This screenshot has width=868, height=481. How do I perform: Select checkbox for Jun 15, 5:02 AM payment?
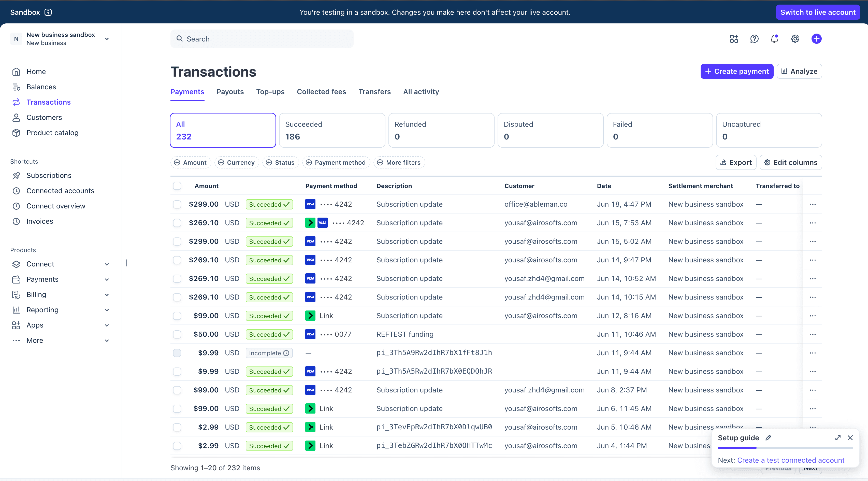pos(177,241)
